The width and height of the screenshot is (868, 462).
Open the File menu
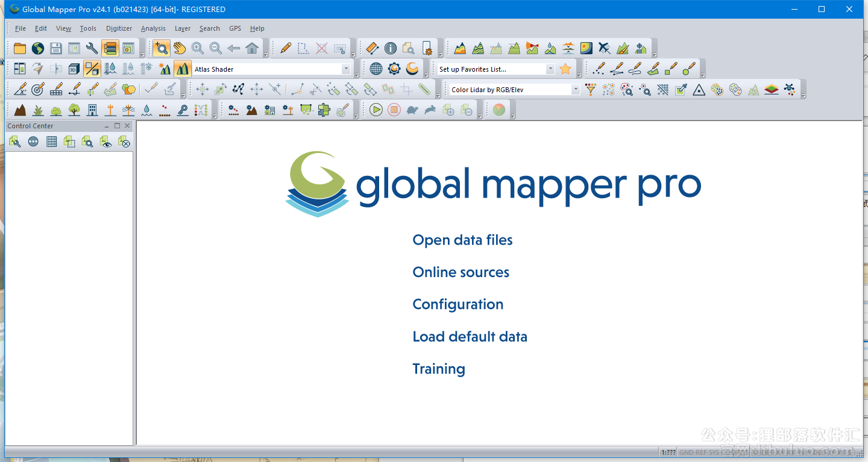[x=20, y=28]
